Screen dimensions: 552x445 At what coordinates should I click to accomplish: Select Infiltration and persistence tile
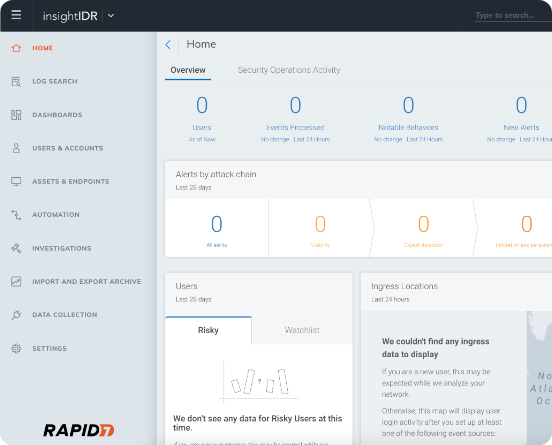pos(514,228)
